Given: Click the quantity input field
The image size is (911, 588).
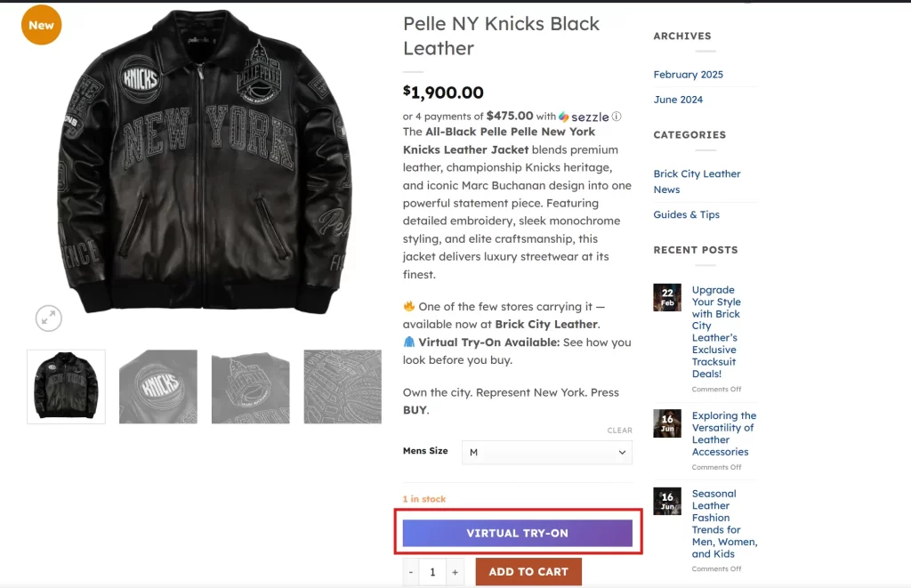Looking at the screenshot, I should coord(432,572).
